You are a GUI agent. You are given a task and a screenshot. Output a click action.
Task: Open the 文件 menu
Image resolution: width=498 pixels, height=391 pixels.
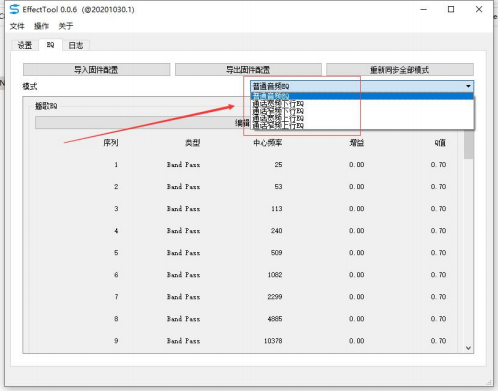[17, 26]
